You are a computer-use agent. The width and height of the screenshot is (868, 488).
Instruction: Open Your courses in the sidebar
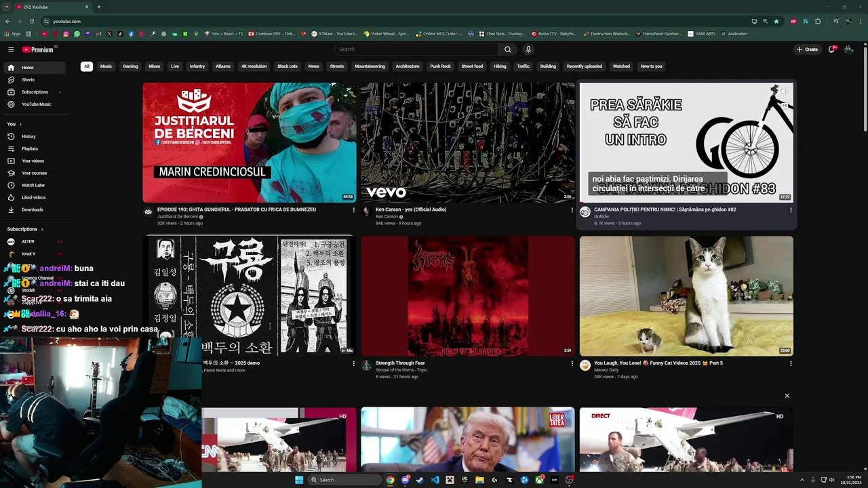click(34, 173)
